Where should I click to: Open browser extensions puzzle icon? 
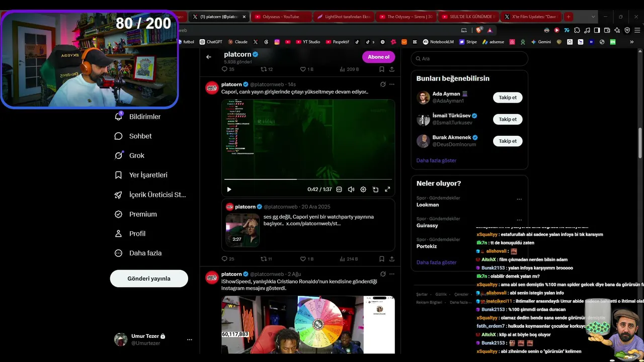[577, 30]
